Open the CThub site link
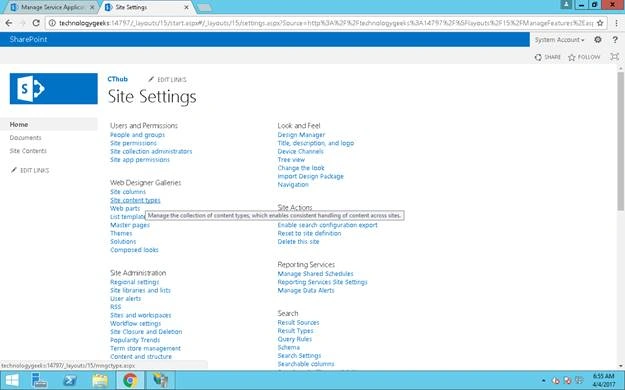This screenshot has width=625, height=390. [118, 79]
